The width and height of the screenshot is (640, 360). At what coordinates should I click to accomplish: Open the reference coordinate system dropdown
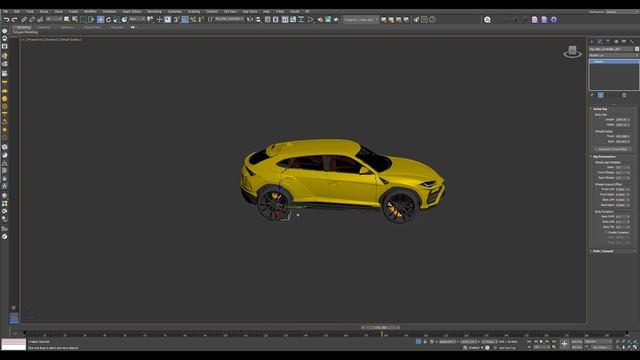click(138, 19)
